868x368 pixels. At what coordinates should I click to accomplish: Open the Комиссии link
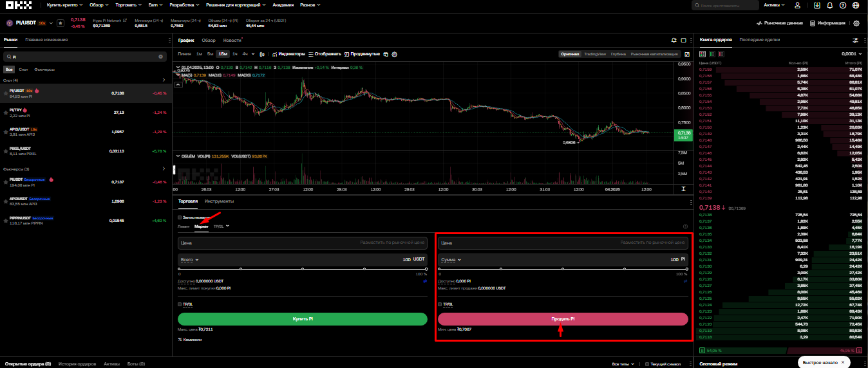(190, 339)
